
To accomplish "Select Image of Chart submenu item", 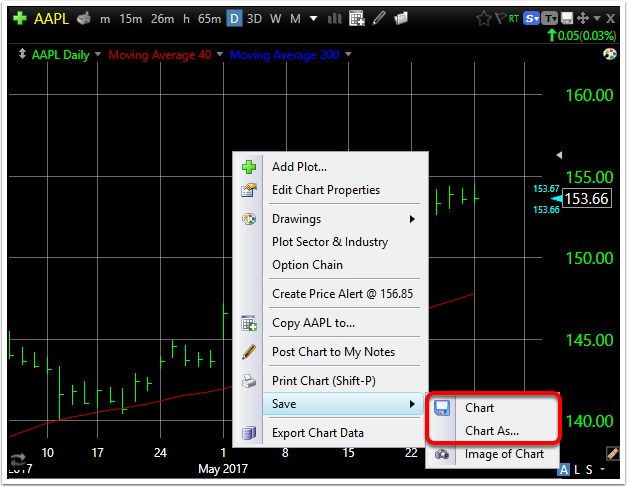I will 504,454.
